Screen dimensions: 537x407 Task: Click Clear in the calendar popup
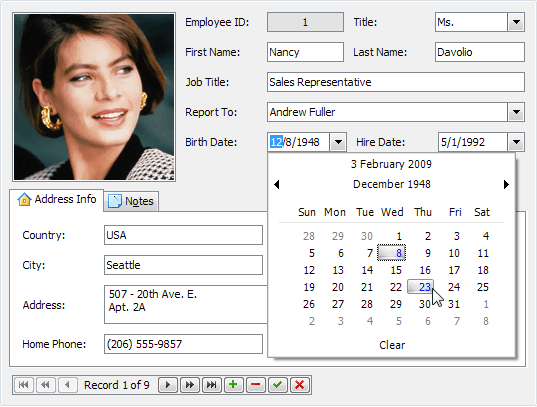pyautogui.click(x=392, y=345)
